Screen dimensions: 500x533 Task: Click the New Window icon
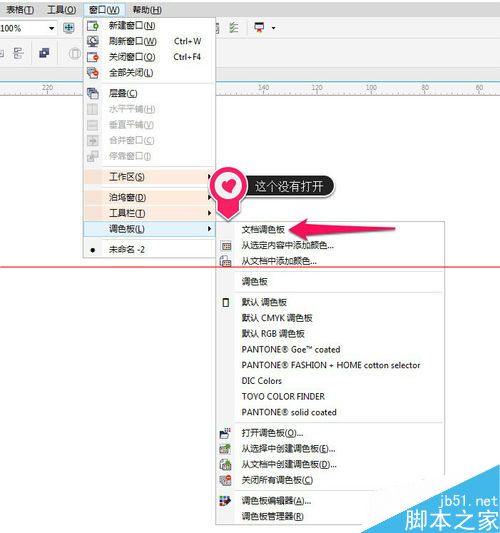click(93, 26)
